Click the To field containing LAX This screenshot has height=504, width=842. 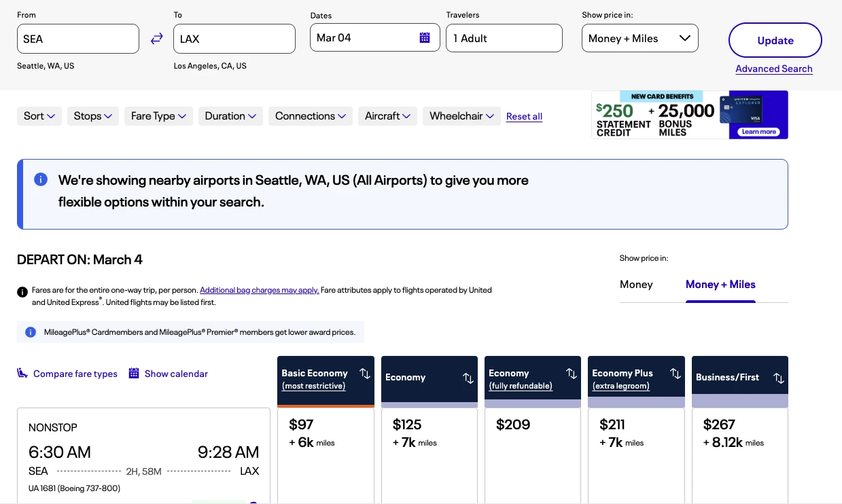coord(234,39)
